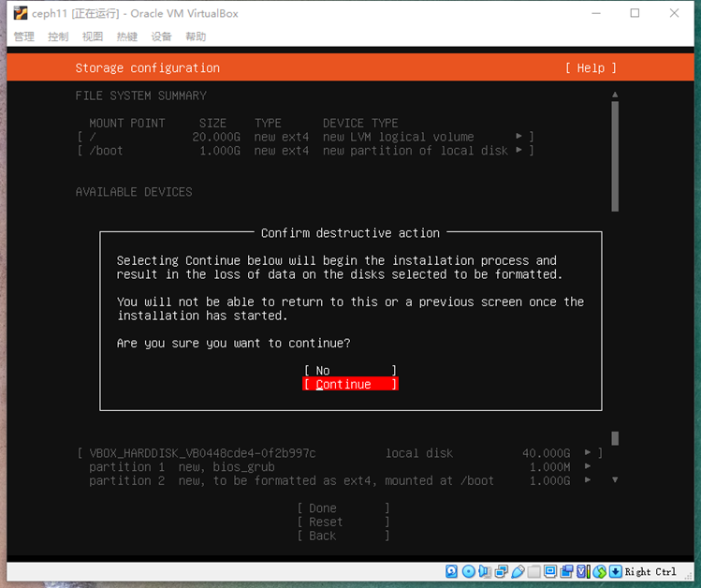Screen dimensions: 701x588
Task: Click the installer scrollbar up arrow
Action: pos(615,95)
